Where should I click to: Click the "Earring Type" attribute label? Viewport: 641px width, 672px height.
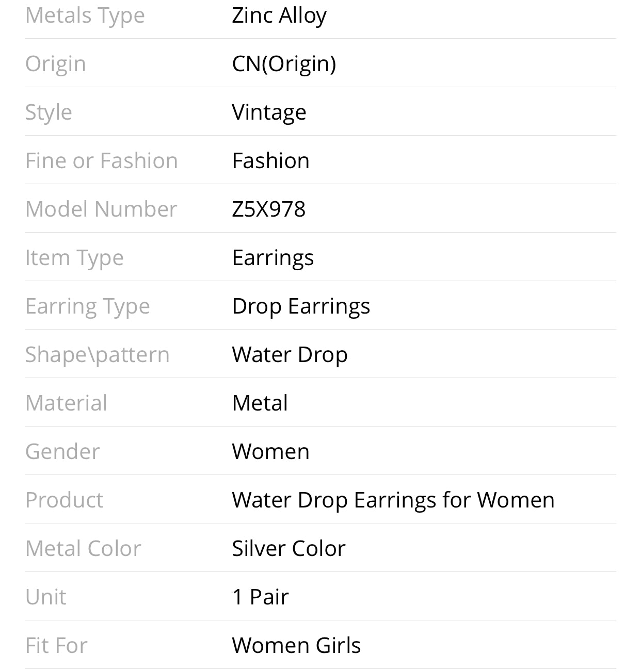tap(88, 306)
